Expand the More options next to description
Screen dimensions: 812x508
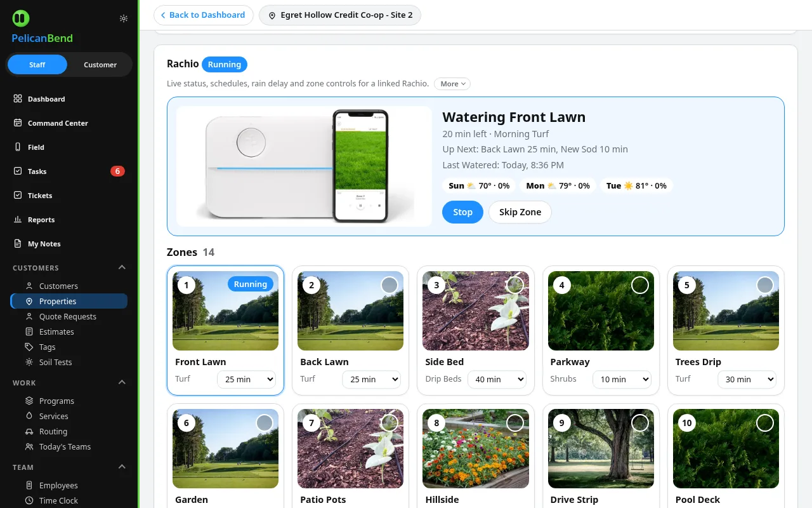pyautogui.click(x=452, y=84)
